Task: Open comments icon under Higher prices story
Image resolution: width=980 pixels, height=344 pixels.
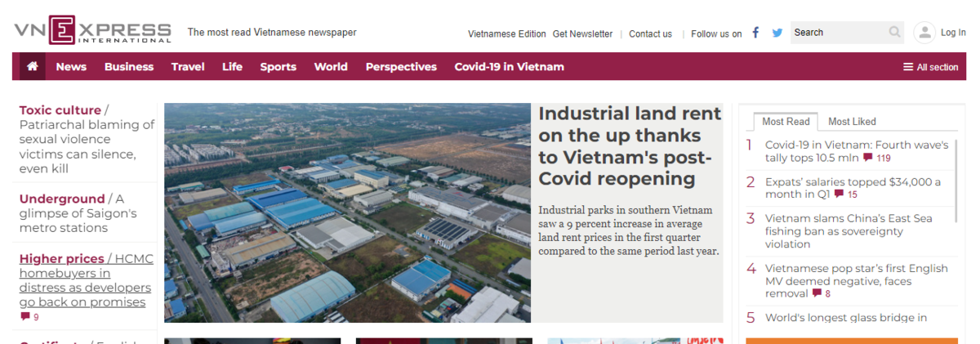Action: click(x=24, y=316)
